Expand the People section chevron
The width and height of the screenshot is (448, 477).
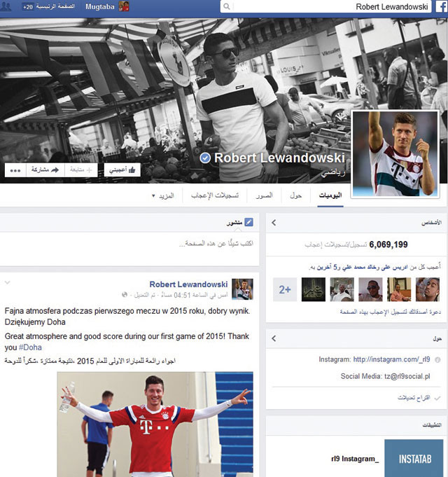coord(274,223)
